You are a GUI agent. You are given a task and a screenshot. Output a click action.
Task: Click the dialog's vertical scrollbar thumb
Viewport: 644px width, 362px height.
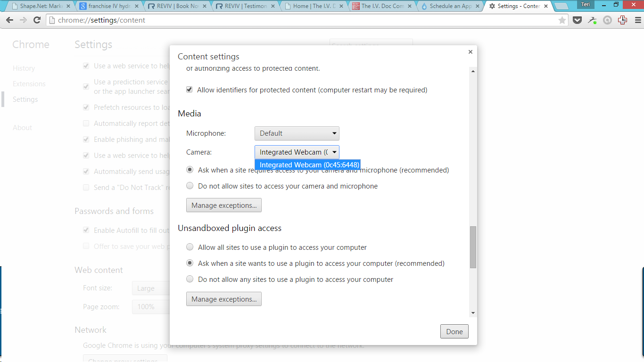point(473,247)
